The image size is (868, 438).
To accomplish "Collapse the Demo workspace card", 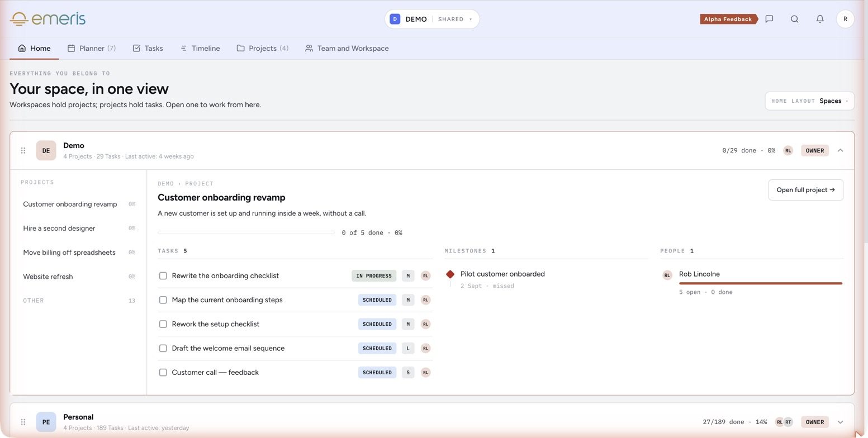I will pos(840,150).
